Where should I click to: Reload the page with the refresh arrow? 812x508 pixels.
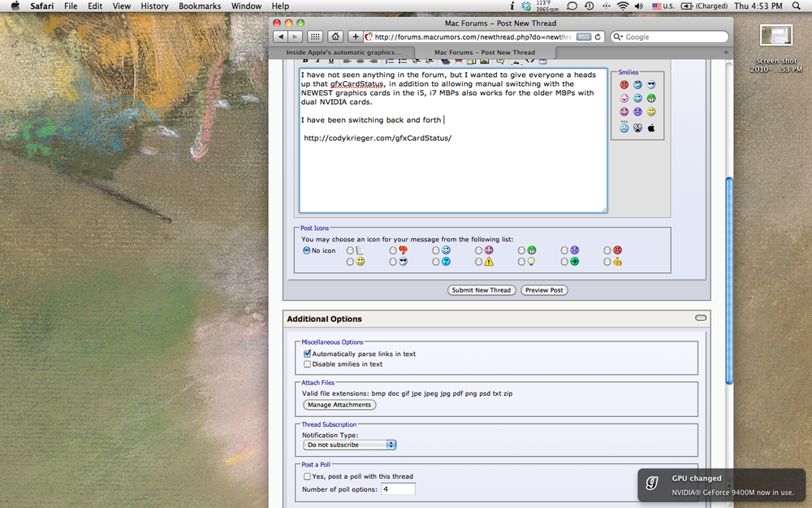[598, 37]
